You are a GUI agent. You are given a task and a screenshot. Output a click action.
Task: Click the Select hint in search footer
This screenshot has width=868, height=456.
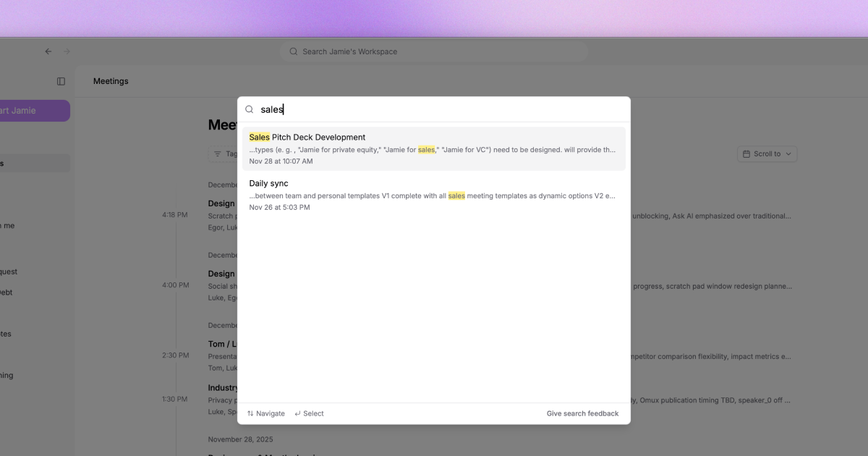pyautogui.click(x=309, y=413)
